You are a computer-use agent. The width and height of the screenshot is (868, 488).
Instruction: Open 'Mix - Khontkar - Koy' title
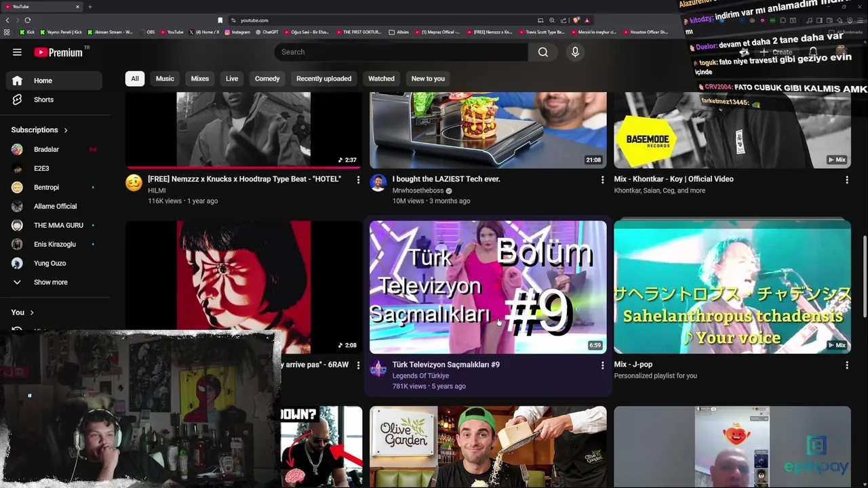coord(673,180)
